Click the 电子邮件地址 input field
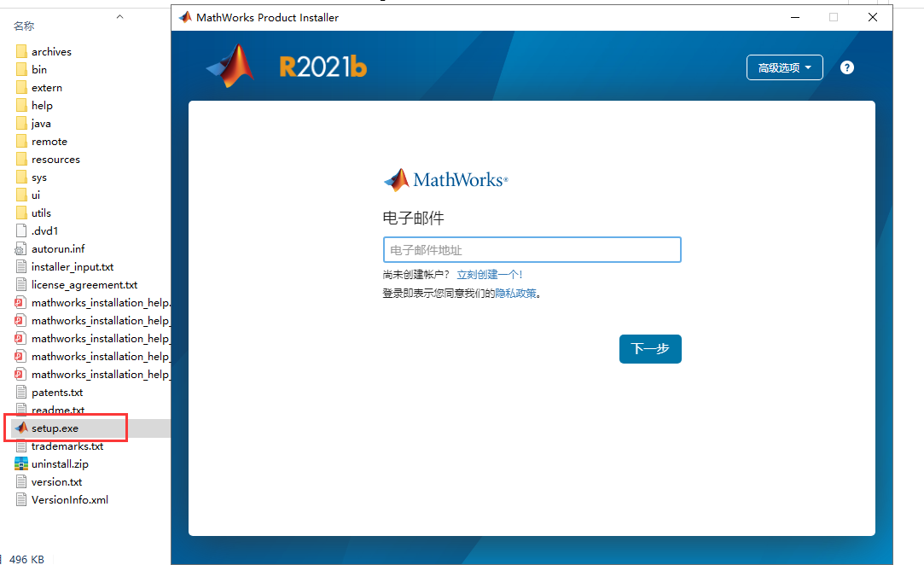The width and height of the screenshot is (924, 565). (532, 249)
